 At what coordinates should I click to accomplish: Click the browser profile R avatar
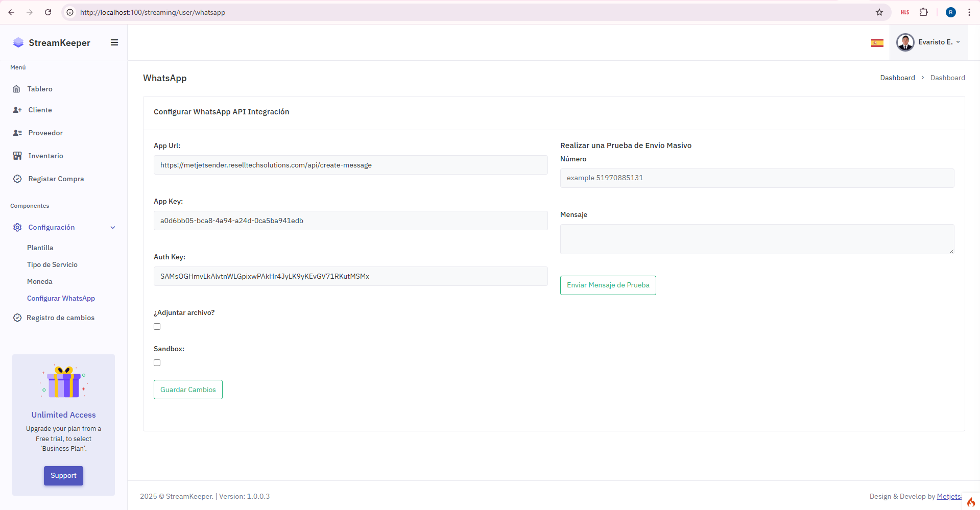(x=951, y=12)
